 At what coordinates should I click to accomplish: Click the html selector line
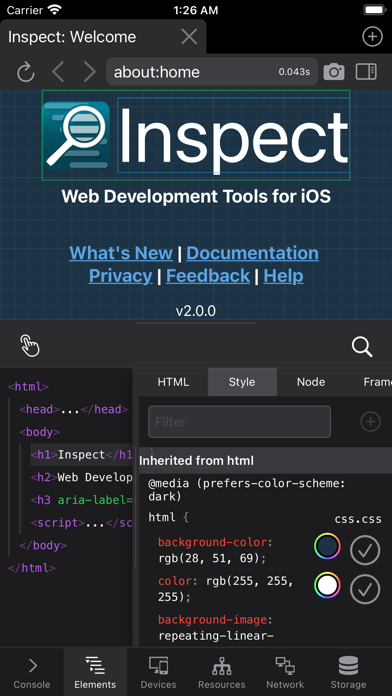(168, 518)
